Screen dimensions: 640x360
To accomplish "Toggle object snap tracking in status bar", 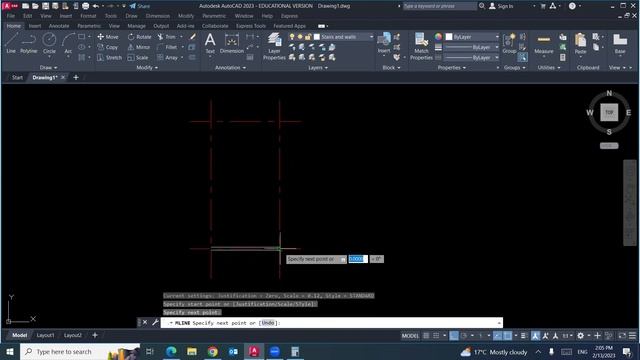I will pyautogui.click(x=497, y=336).
